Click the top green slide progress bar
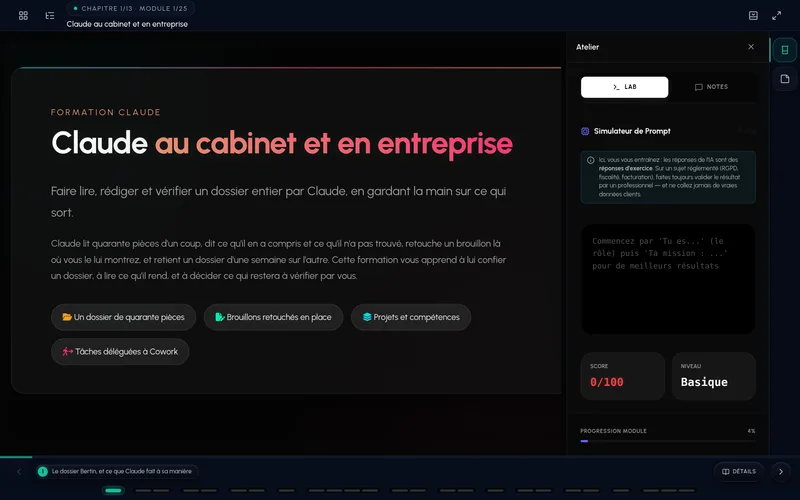 16,457
